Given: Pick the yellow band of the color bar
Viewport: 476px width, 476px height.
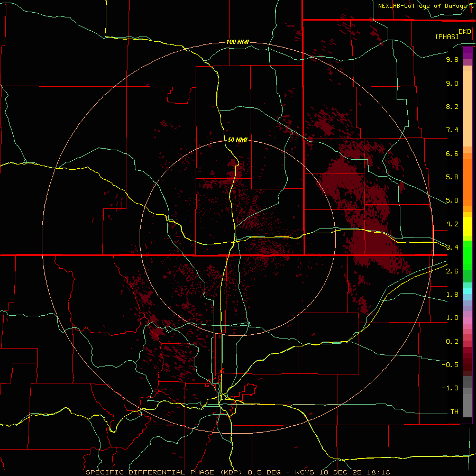Looking at the screenshot, I should pyautogui.click(x=467, y=226).
